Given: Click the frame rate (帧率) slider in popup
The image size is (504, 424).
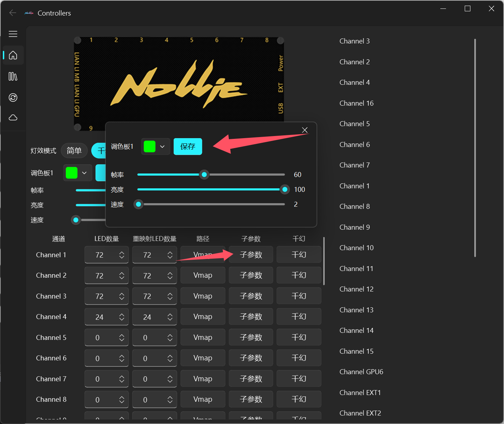Looking at the screenshot, I should point(211,175).
